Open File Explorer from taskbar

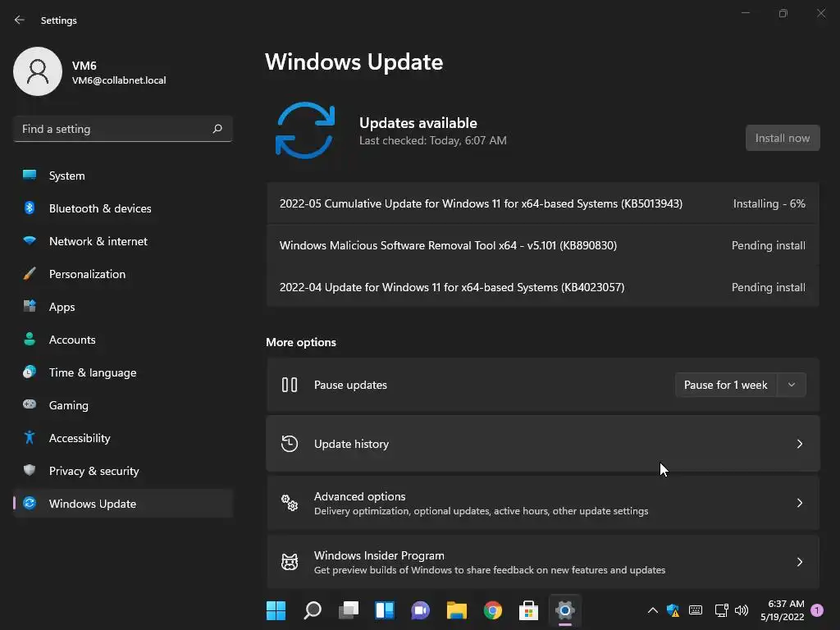pyautogui.click(x=457, y=610)
